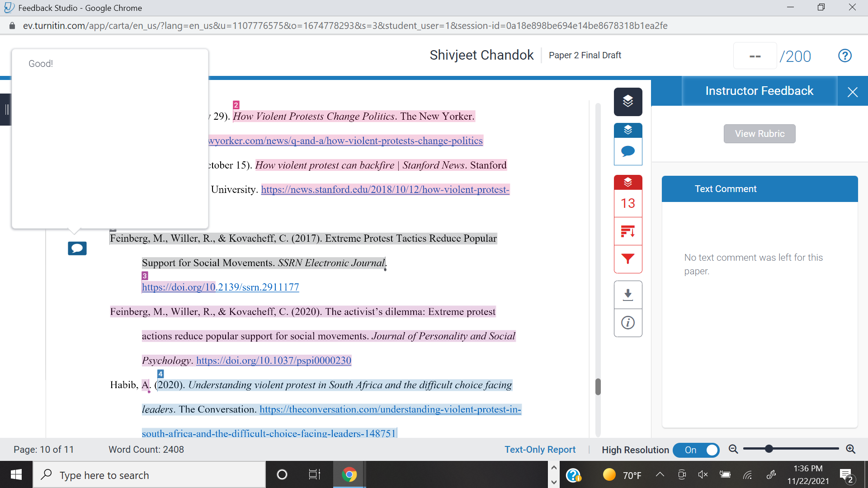The width and height of the screenshot is (868, 488).
Task: Click the battery tray icon
Action: coord(725,474)
